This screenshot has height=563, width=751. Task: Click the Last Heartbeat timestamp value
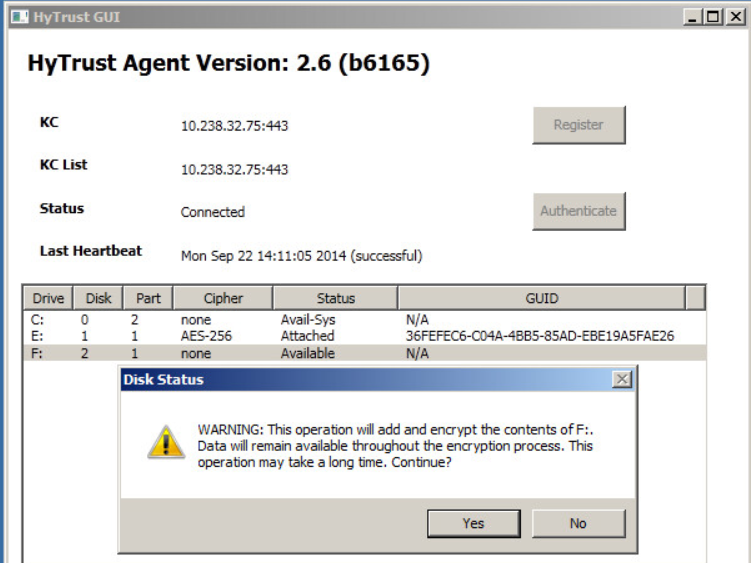pyautogui.click(x=302, y=256)
